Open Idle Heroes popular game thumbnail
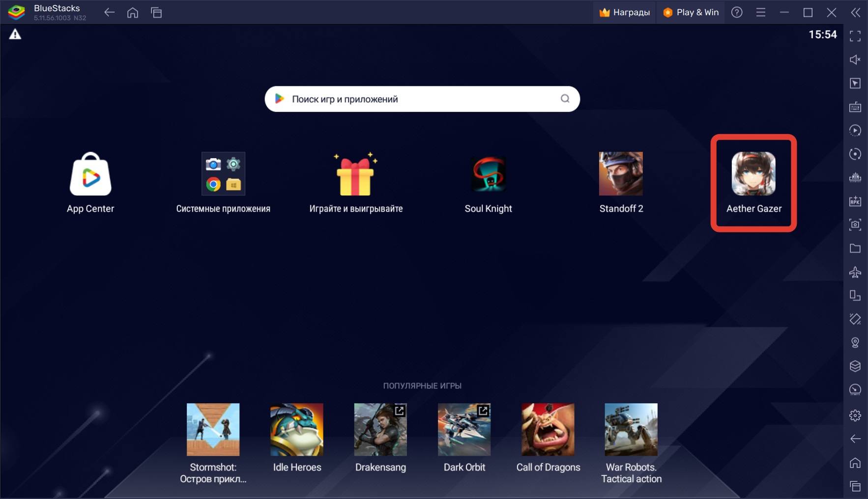The width and height of the screenshot is (868, 499). pyautogui.click(x=297, y=429)
